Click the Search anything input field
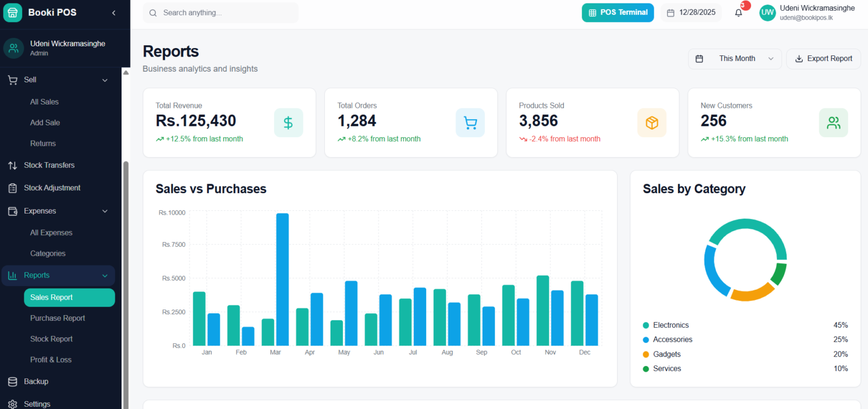Viewport: 868px width, 409px height. coord(226,12)
